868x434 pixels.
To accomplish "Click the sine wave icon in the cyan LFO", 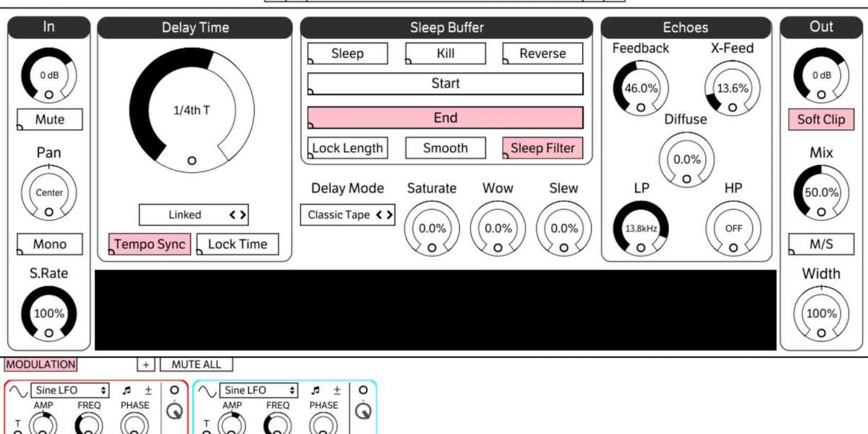I will (207, 391).
